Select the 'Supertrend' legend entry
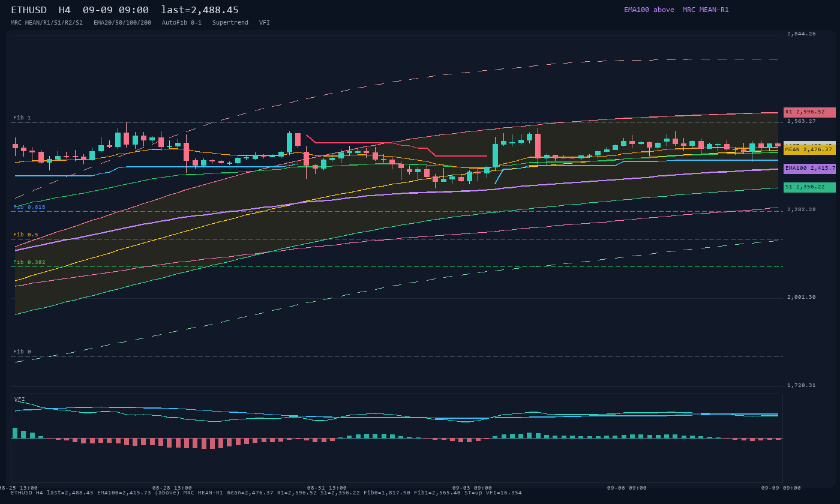The width and height of the screenshot is (840, 504). point(230,23)
